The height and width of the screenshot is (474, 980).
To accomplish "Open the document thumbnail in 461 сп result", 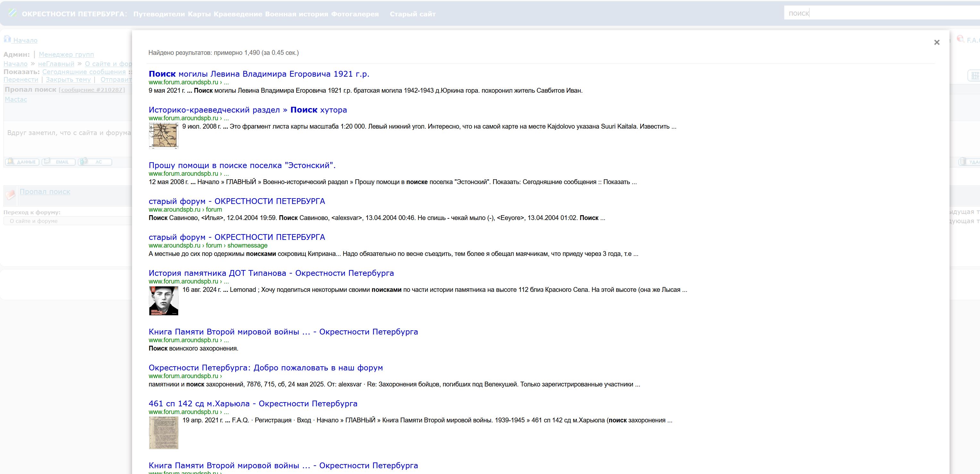I will click(163, 433).
